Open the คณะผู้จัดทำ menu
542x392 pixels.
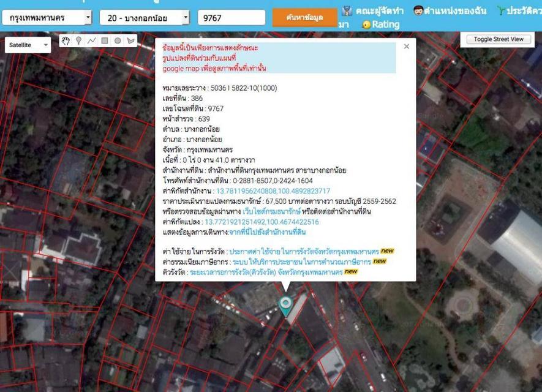pyautogui.click(x=379, y=10)
